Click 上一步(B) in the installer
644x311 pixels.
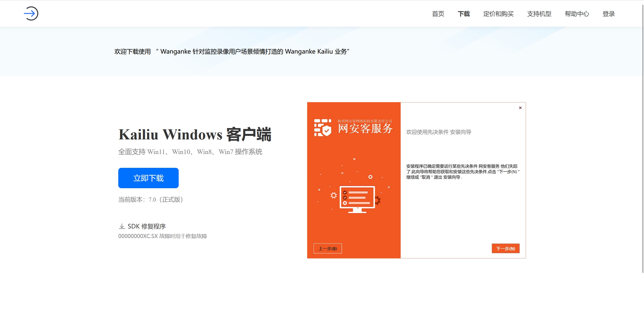327,248
